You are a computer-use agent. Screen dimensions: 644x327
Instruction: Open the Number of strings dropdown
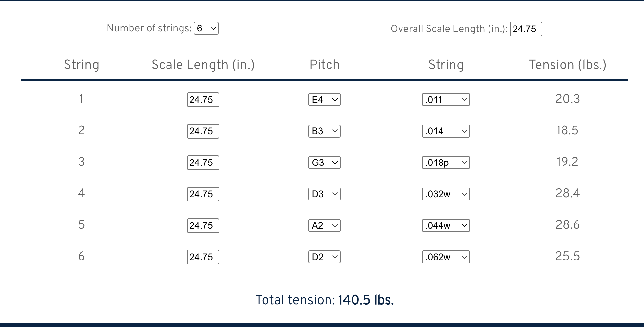206,29
